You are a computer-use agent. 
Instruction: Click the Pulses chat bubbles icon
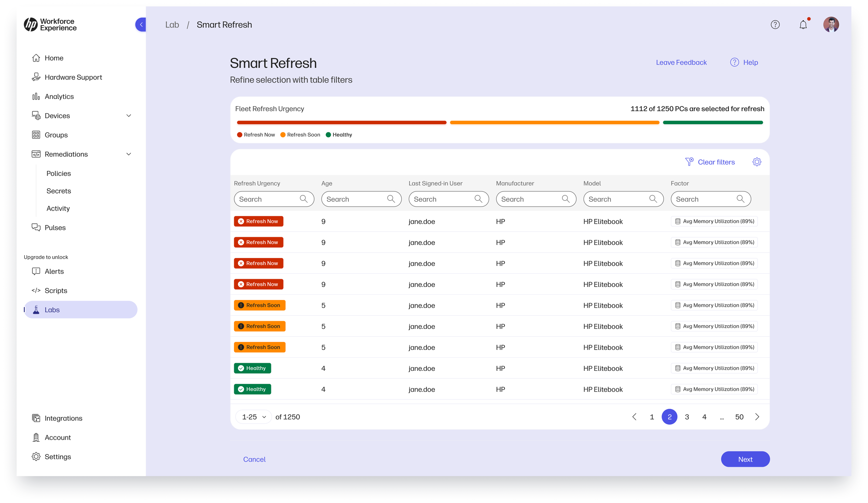point(36,227)
